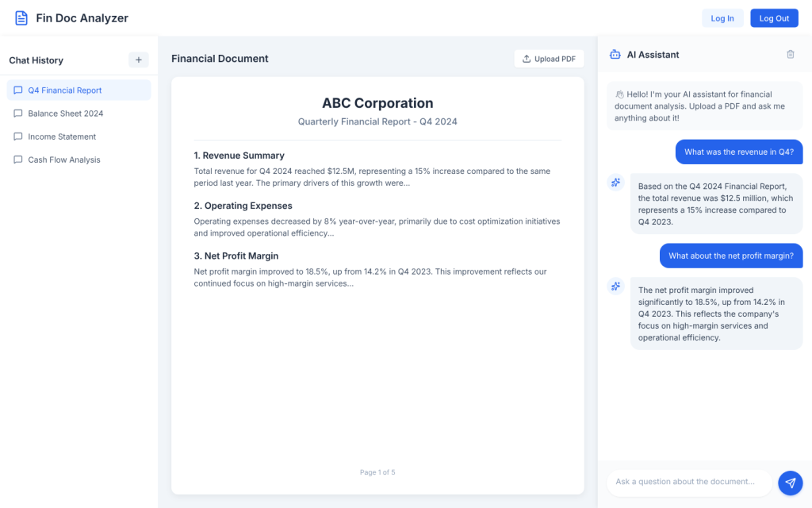Start a new chat with plus icon

coord(138,60)
